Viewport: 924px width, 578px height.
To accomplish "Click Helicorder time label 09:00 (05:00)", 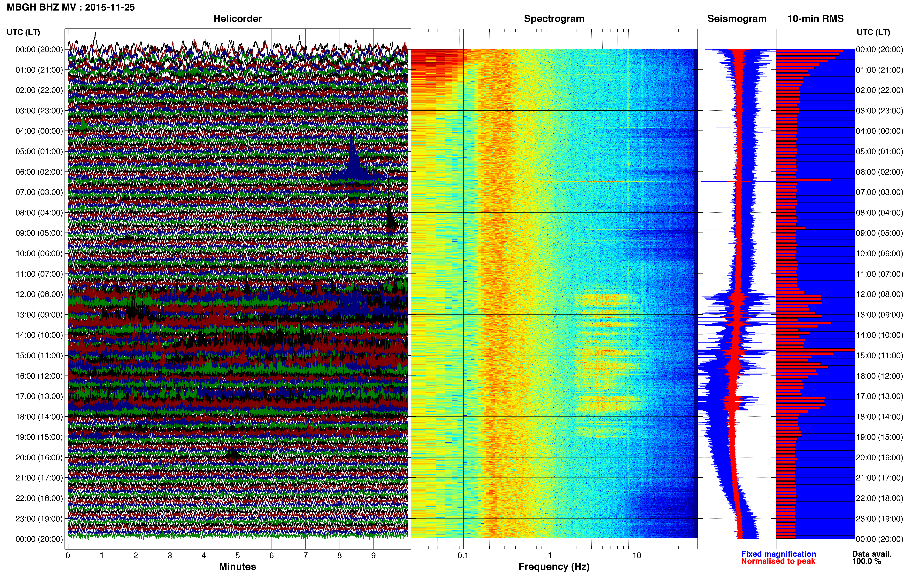I will (39, 233).
